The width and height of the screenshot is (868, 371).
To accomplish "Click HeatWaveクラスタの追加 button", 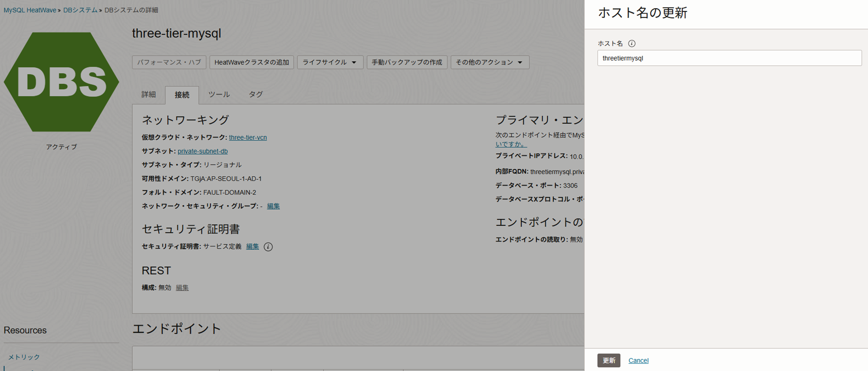I will tap(252, 62).
